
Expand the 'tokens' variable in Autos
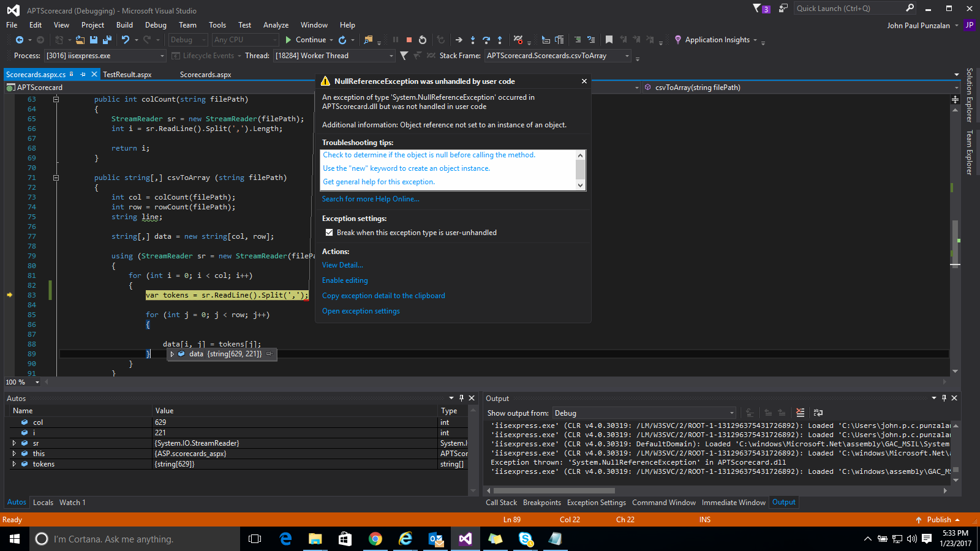click(x=14, y=464)
